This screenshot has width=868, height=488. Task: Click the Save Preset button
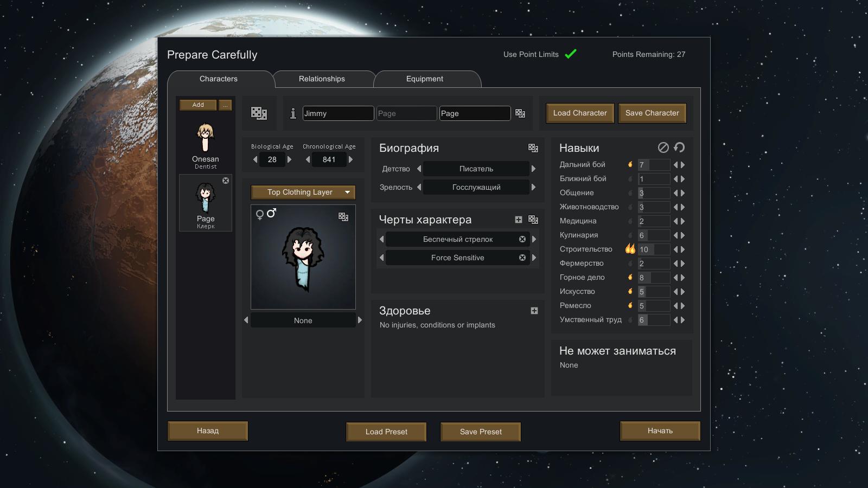(x=481, y=432)
